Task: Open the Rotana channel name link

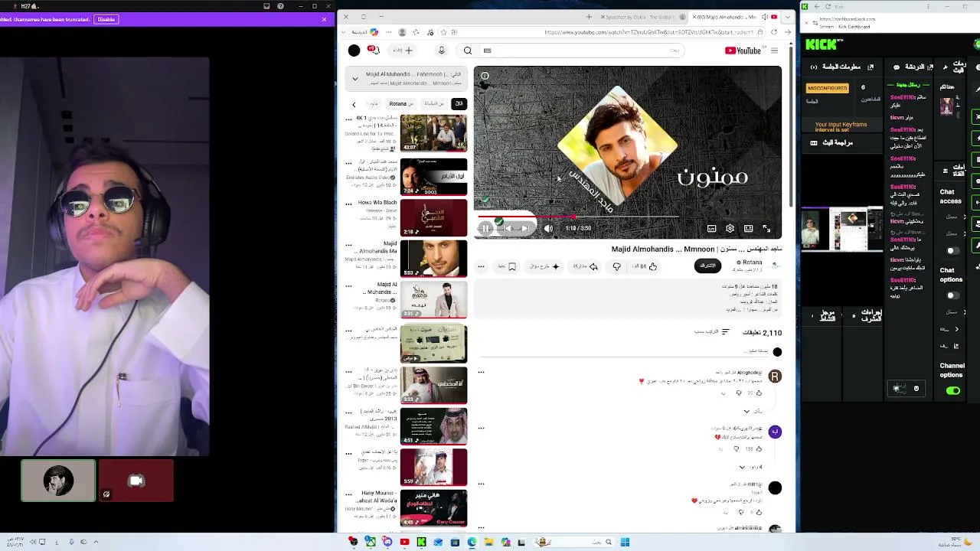Action: (752, 262)
